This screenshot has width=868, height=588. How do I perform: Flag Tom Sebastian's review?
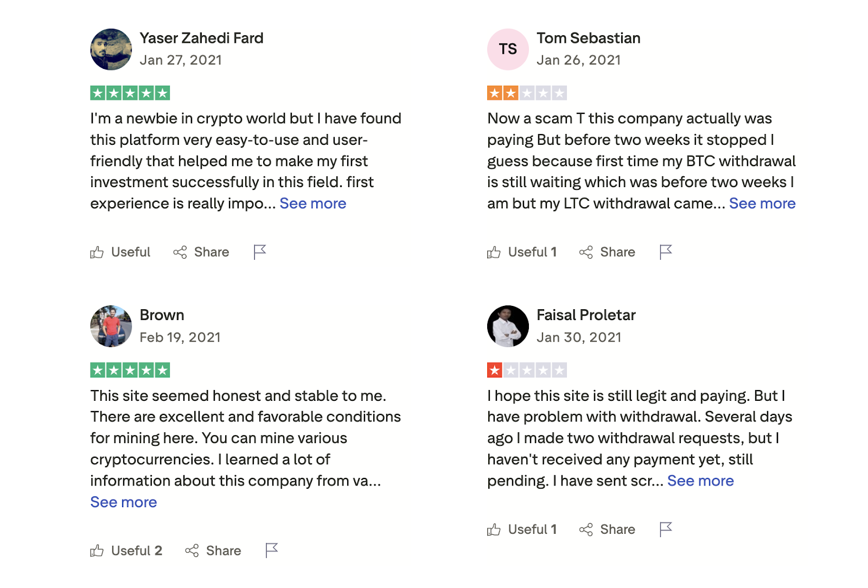click(666, 252)
